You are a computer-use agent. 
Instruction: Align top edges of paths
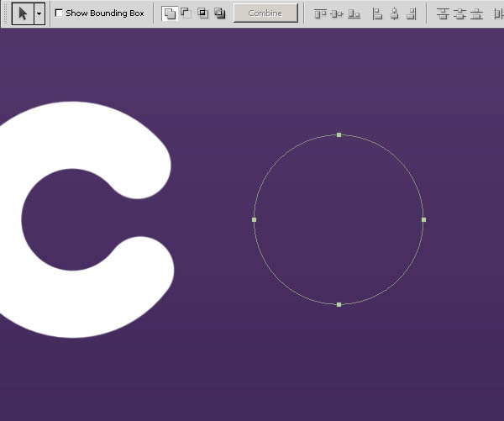coord(320,13)
